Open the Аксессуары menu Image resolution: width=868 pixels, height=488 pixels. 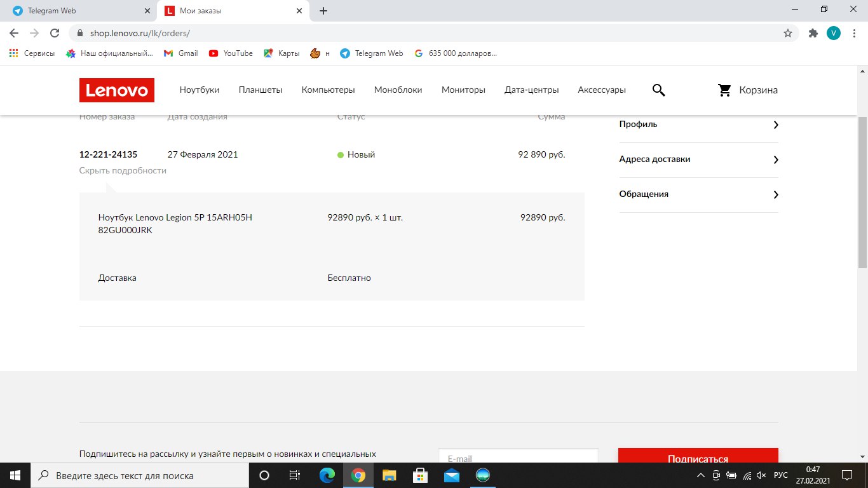[602, 90]
